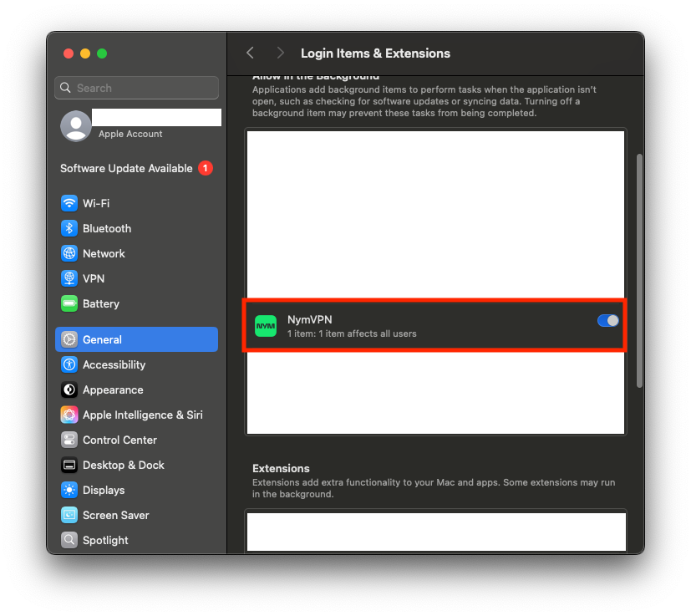Open Spotlight label in sidebar
691x616 pixels.
[105, 540]
